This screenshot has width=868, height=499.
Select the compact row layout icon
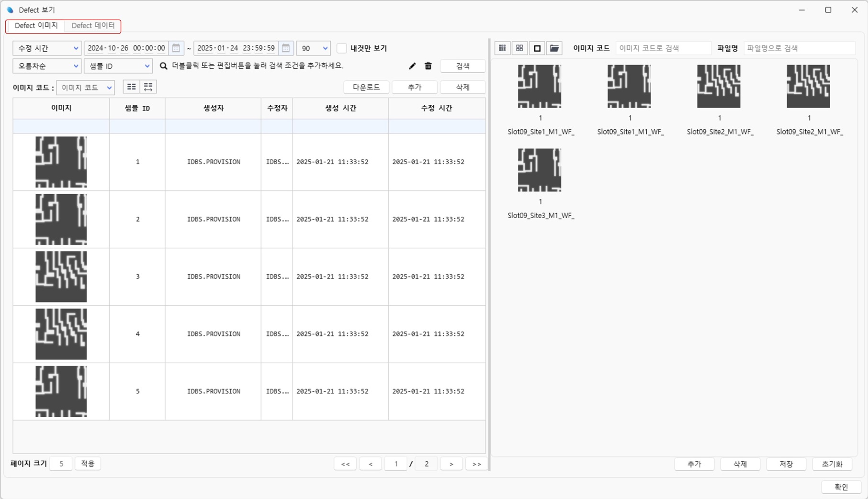point(131,87)
